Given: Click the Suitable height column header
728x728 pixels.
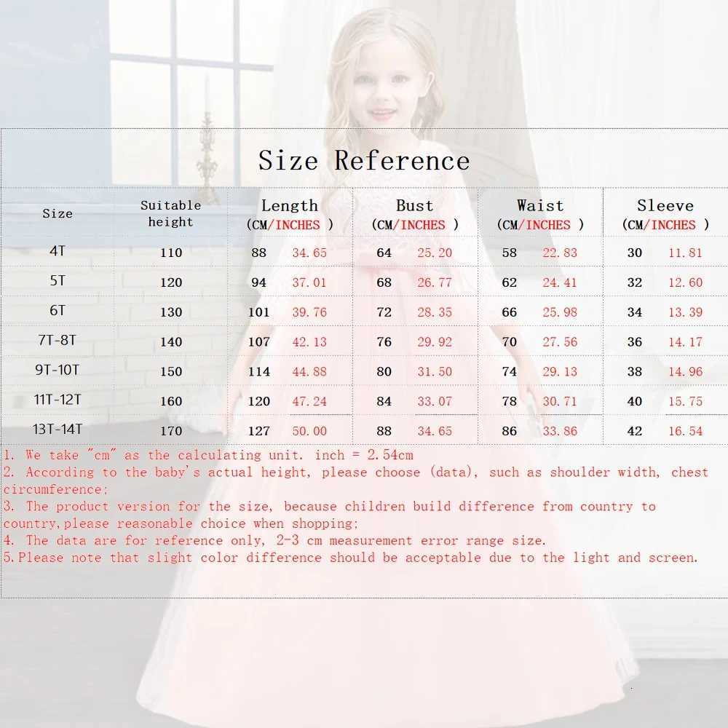Looking at the screenshot, I should (170, 213).
